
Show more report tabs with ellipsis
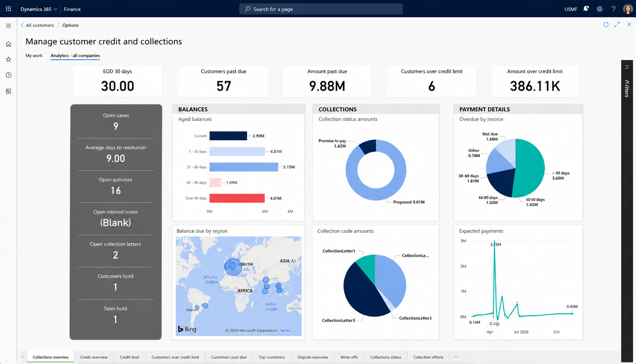point(456,357)
